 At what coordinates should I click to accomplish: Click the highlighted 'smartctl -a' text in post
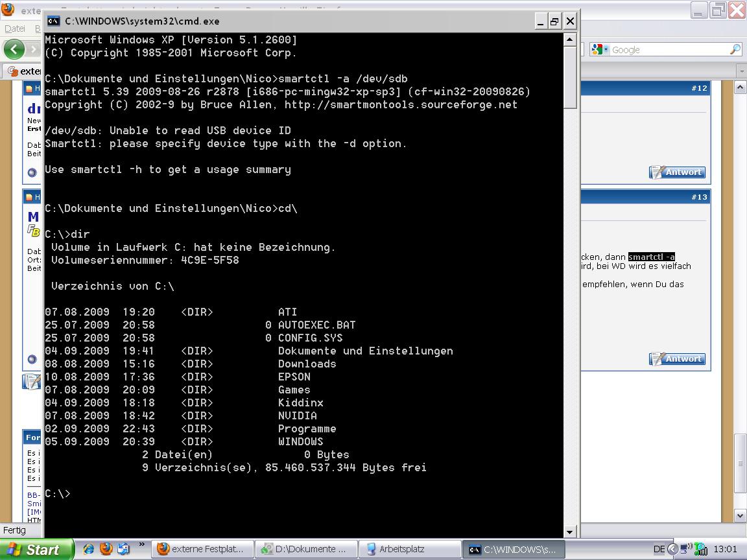pos(651,257)
